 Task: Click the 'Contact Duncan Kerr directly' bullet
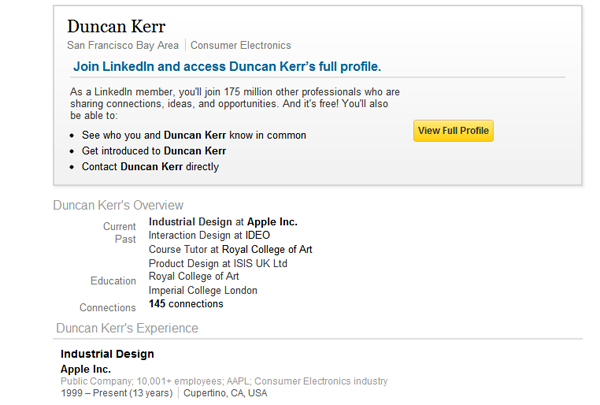point(150,167)
